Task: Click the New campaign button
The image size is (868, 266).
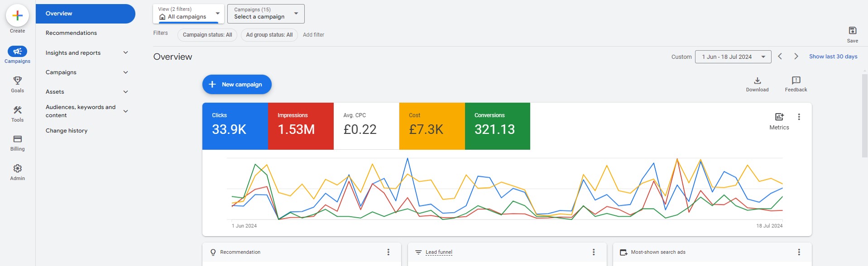Action: click(237, 85)
